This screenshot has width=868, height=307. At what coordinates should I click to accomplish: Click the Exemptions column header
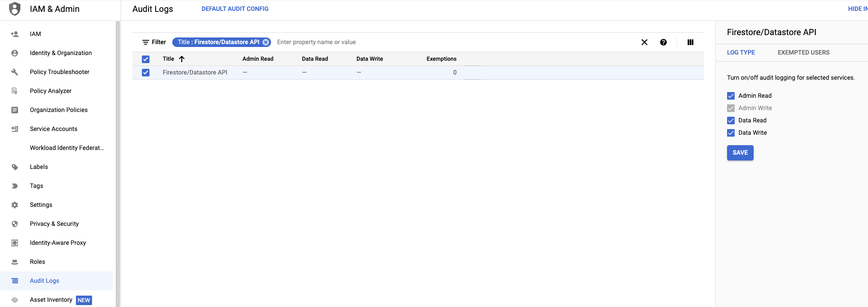(x=441, y=59)
